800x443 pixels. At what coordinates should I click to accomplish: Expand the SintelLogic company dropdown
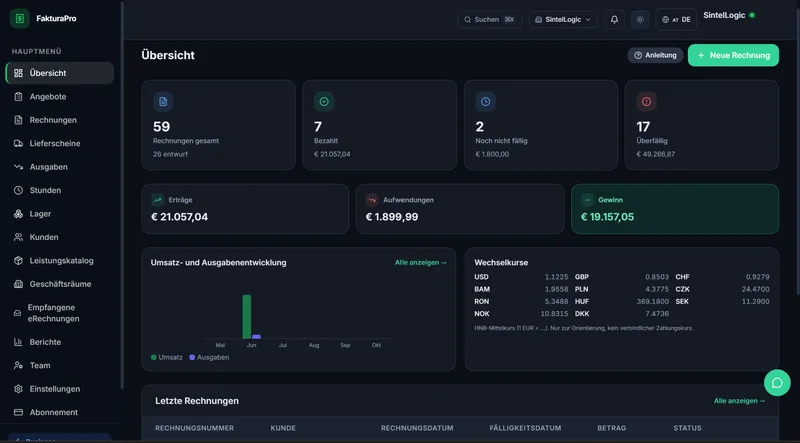tap(563, 19)
